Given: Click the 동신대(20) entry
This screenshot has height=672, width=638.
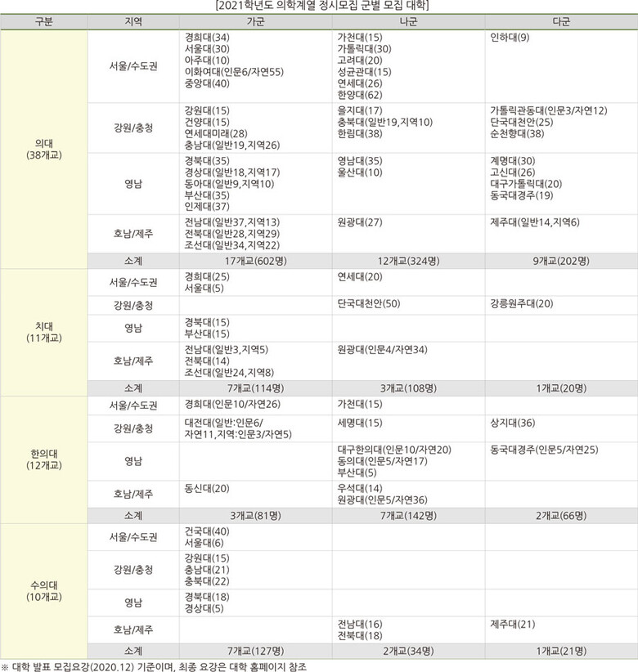Looking at the screenshot, I should coord(207,488).
